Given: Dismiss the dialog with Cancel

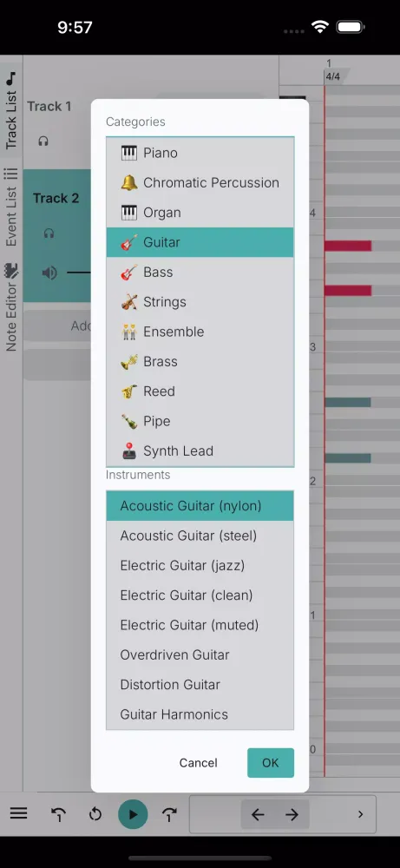Looking at the screenshot, I should click(x=198, y=763).
